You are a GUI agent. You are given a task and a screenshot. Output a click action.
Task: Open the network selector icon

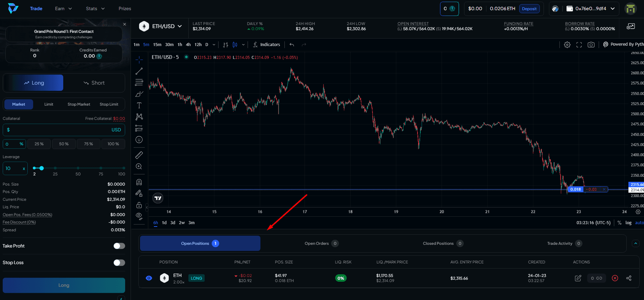point(555,9)
